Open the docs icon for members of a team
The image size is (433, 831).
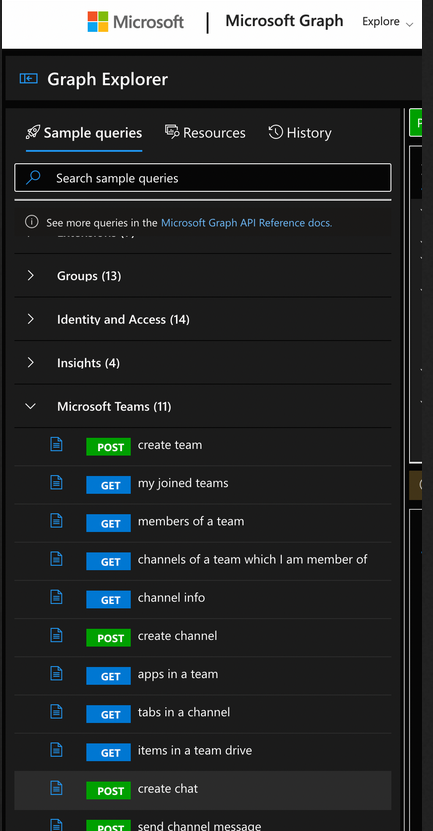click(x=56, y=520)
